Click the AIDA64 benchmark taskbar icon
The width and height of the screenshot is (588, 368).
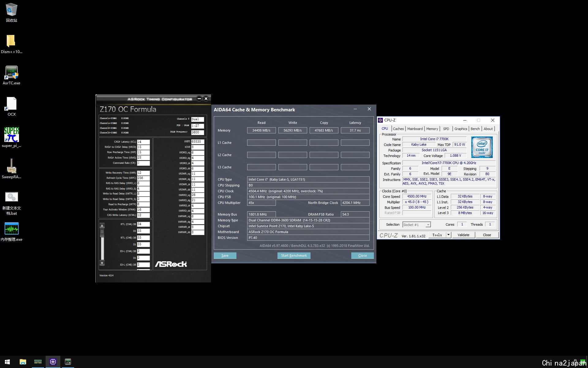(x=68, y=362)
